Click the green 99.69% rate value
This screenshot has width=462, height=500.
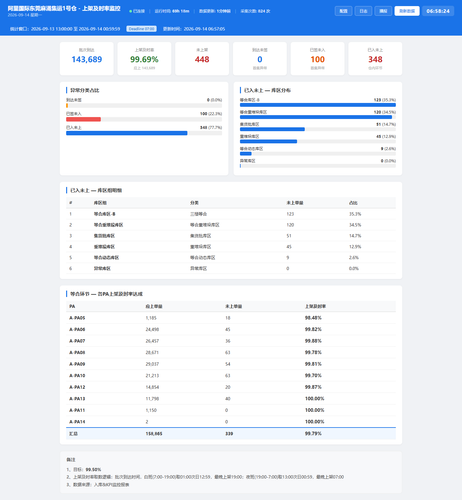pyautogui.click(x=144, y=59)
